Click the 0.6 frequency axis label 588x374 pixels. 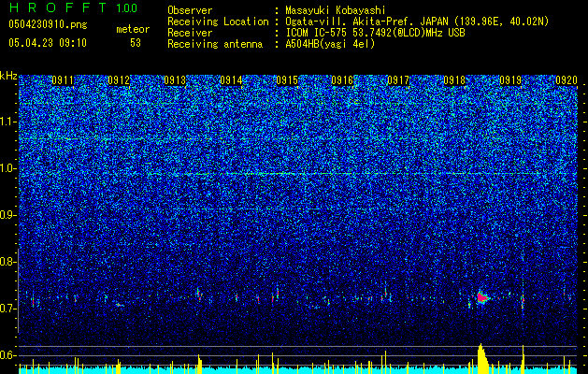tap(7, 355)
